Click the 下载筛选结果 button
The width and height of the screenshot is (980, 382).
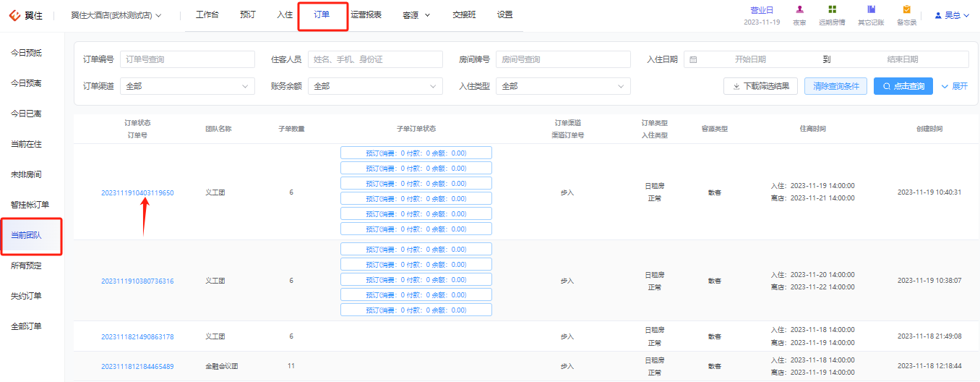coord(760,86)
